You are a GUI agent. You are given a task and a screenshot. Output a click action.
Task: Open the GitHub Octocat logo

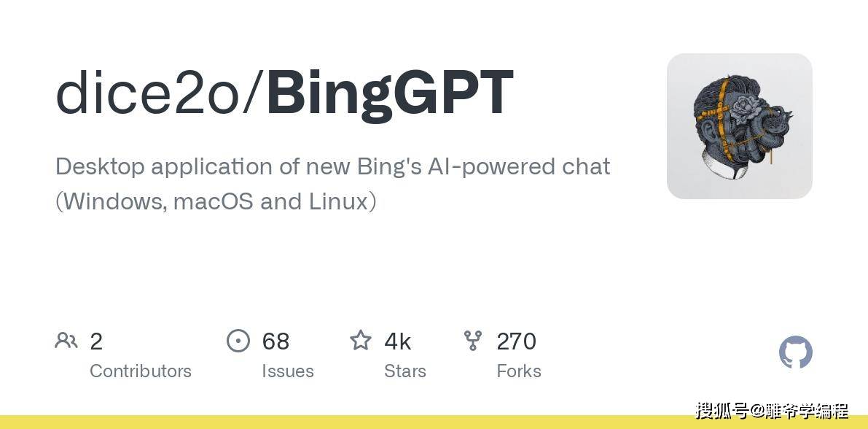coord(795,352)
